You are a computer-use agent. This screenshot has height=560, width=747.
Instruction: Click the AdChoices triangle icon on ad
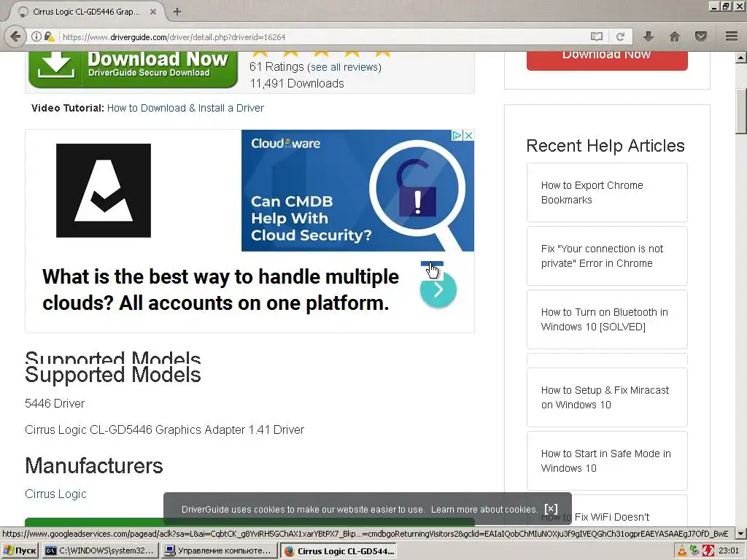tap(457, 135)
